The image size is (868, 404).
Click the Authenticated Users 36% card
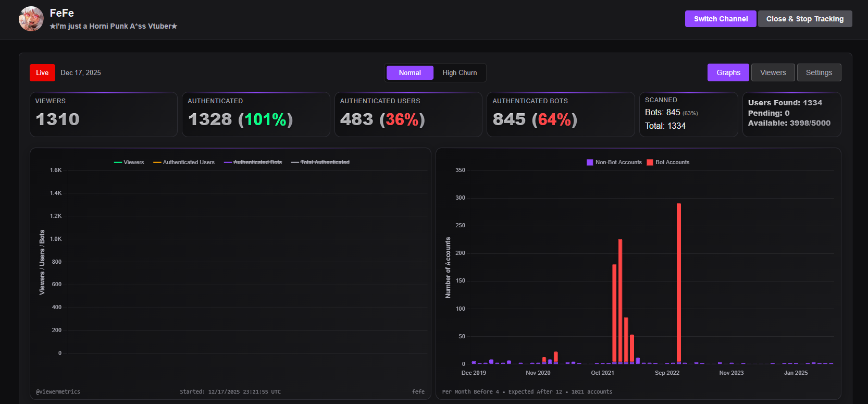[x=408, y=115]
